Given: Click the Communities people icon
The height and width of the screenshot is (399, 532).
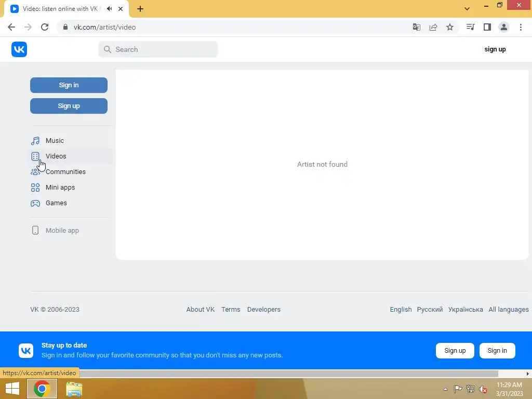Looking at the screenshot, I should pyautogui.click(x=35, y=171).
